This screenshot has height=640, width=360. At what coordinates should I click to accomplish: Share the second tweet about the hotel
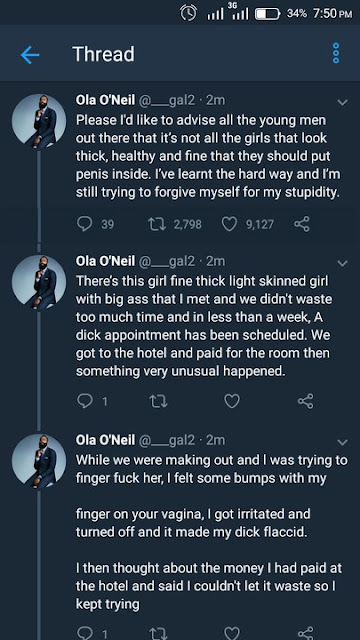click(x=306, y=402)
